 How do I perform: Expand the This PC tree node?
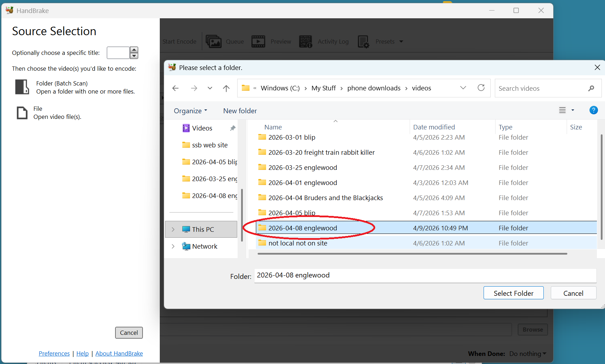click(173, 230)
